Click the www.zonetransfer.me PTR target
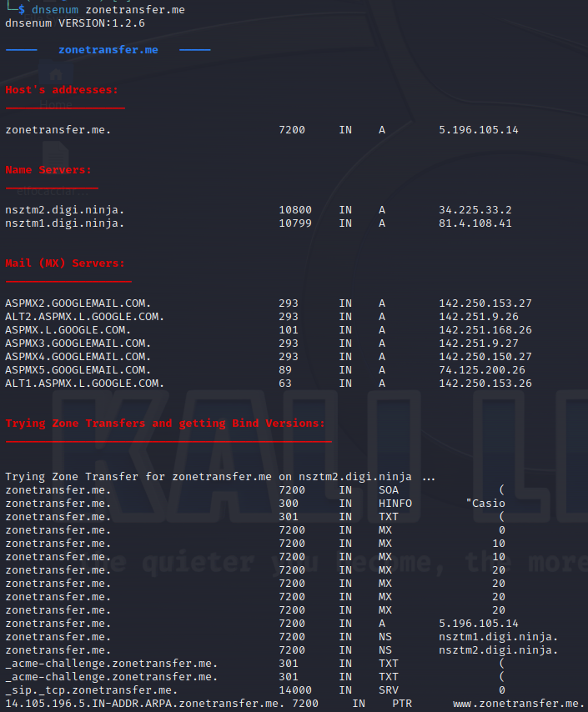The width and height of the screenshot is (588, 712). coord(519,704)
